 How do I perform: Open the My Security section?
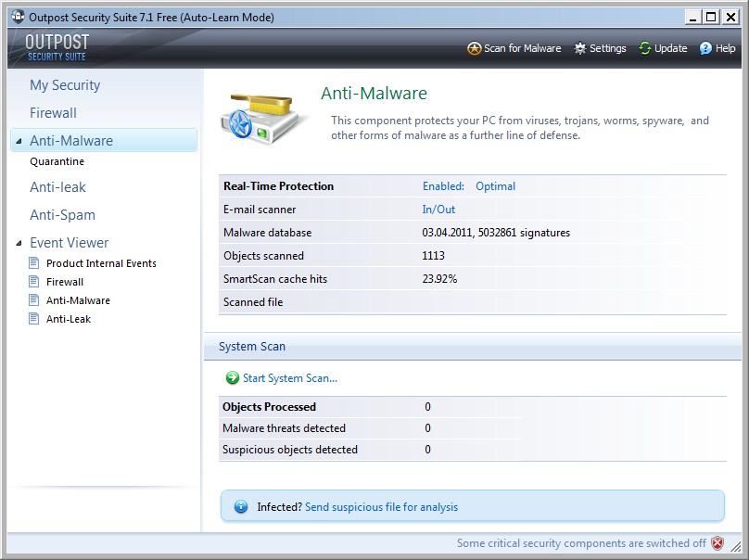click(x=65, y=85)
